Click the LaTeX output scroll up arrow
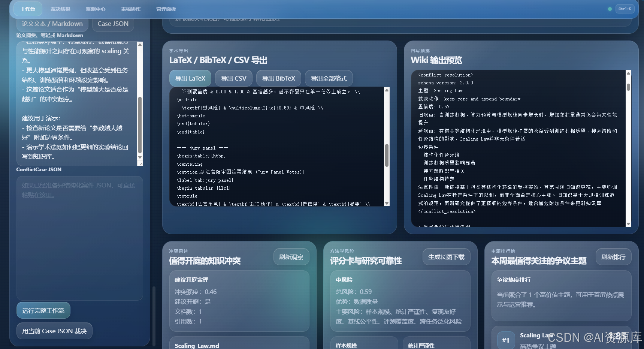Image resolution: width=644 pixels, height=349 pixels. [x=387, y=90]
